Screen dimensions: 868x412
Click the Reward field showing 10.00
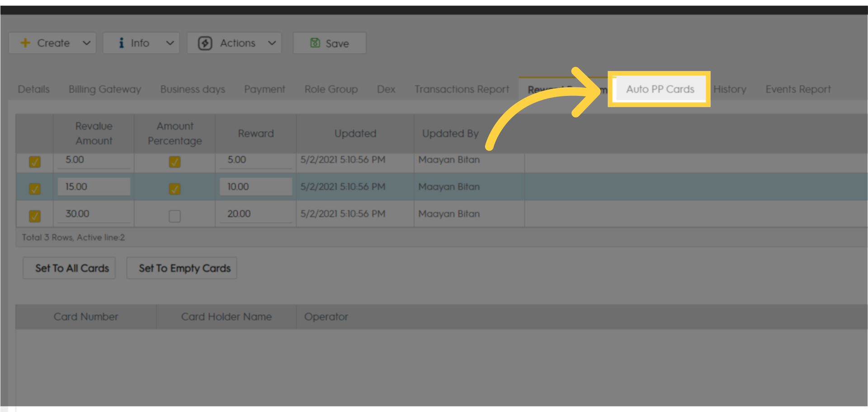256,187
